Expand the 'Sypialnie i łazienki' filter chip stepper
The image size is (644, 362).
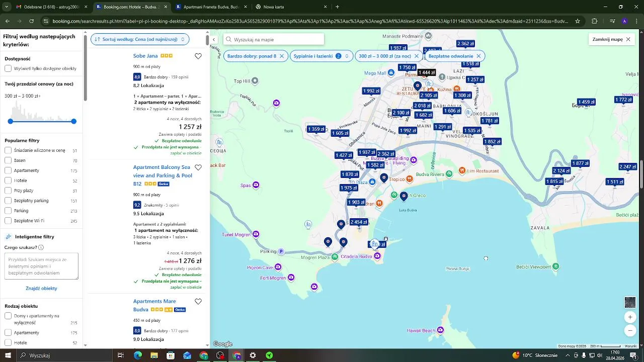347,56
